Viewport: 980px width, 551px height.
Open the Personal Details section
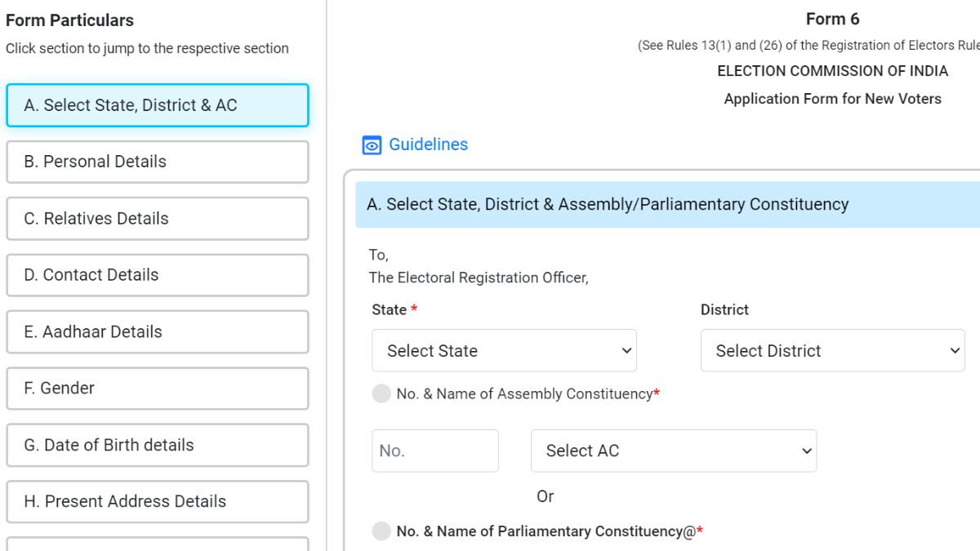158,162
